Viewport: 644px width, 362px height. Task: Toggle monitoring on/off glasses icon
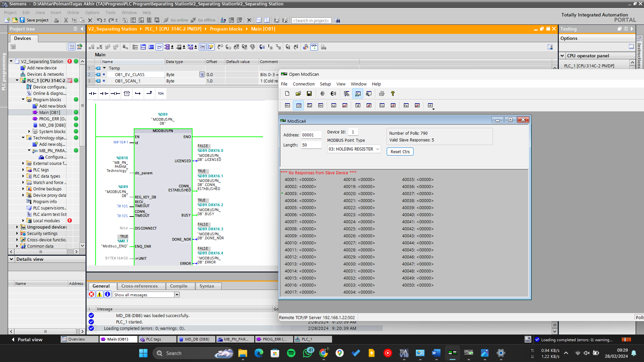point(314,47)
